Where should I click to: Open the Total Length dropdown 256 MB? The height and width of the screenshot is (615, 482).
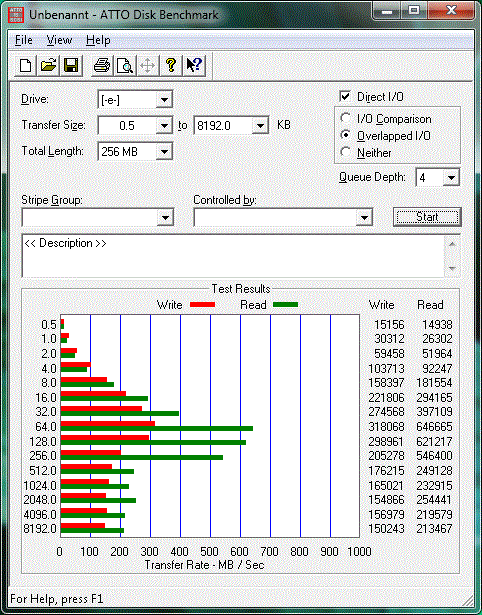point(164,151)
